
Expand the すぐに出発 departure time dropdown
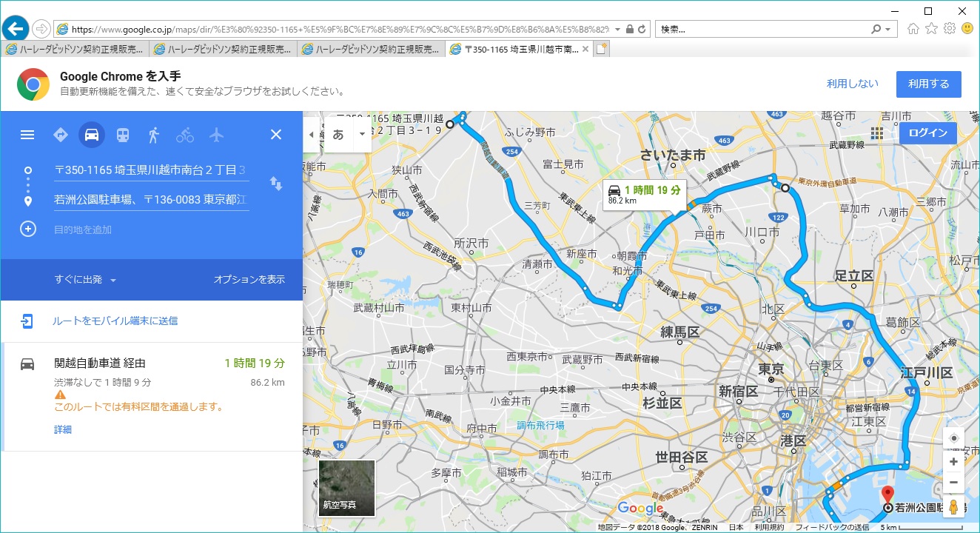[85, 280]
